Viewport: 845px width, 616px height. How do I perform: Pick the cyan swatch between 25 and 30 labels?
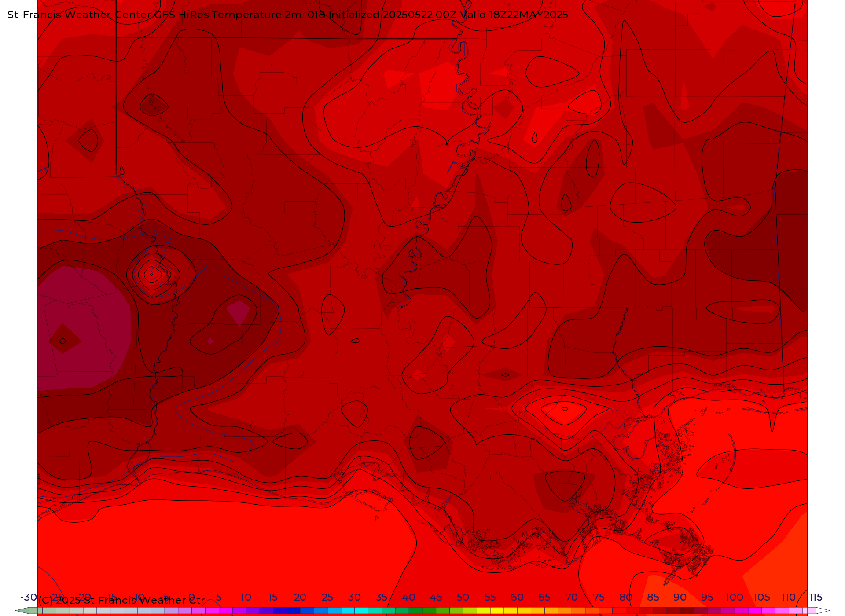tap(348, 611)
